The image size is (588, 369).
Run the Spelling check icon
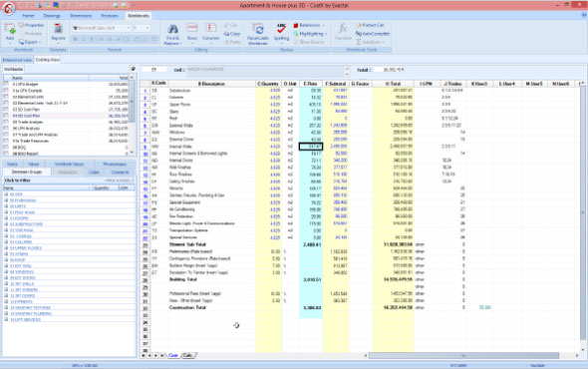281,29
